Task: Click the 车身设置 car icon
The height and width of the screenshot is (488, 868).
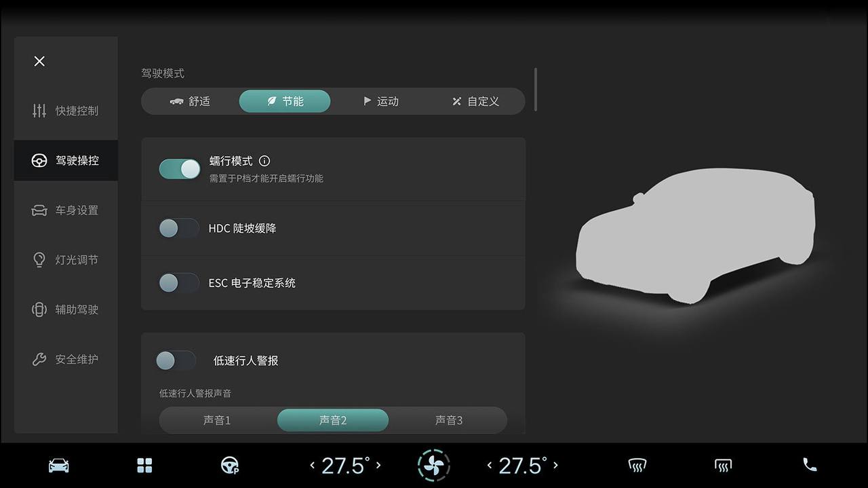Action: [39, 210]
